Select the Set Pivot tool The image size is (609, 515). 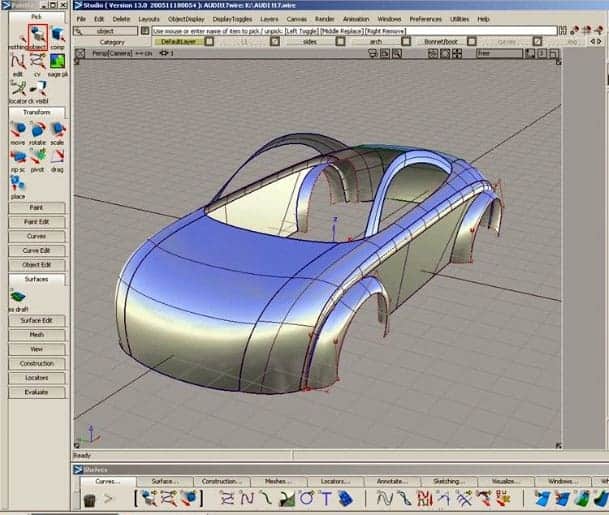(x=38, y=159)
